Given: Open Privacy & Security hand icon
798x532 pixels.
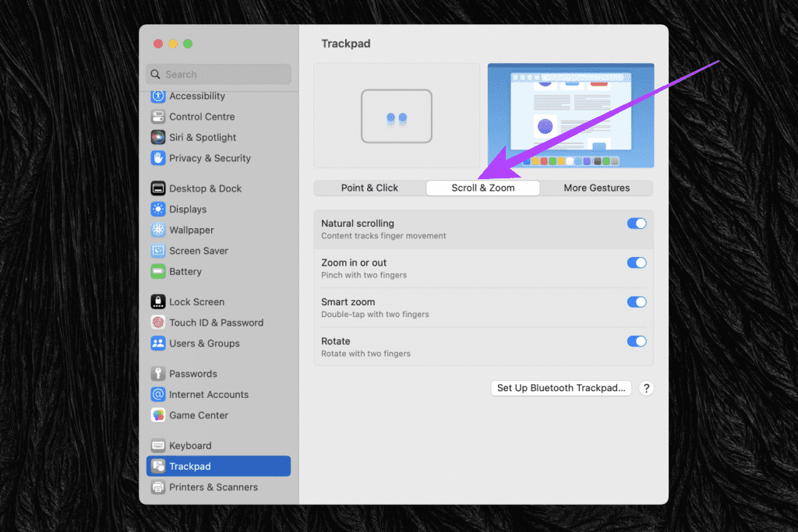Looking at the screenshot, I should click(157, 158).
